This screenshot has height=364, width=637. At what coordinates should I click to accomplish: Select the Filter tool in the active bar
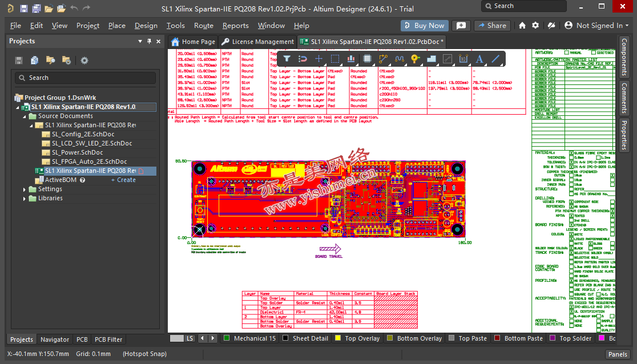[287, 59]
